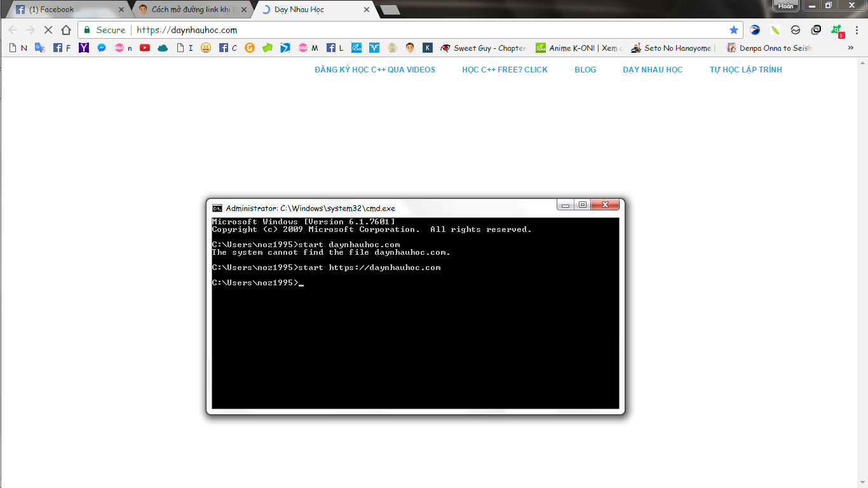Open 'Anime K-ON!' bookmark

tap(578, 48)
